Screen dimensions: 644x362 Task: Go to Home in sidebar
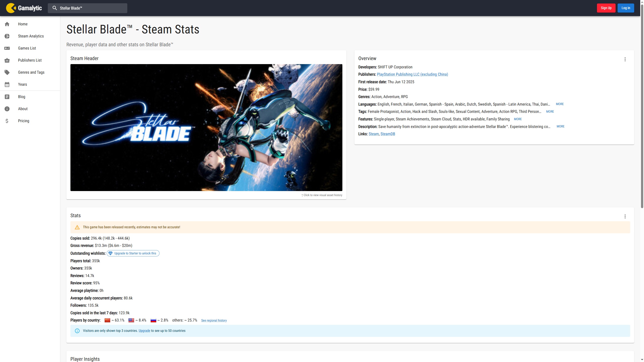[30, 24]
